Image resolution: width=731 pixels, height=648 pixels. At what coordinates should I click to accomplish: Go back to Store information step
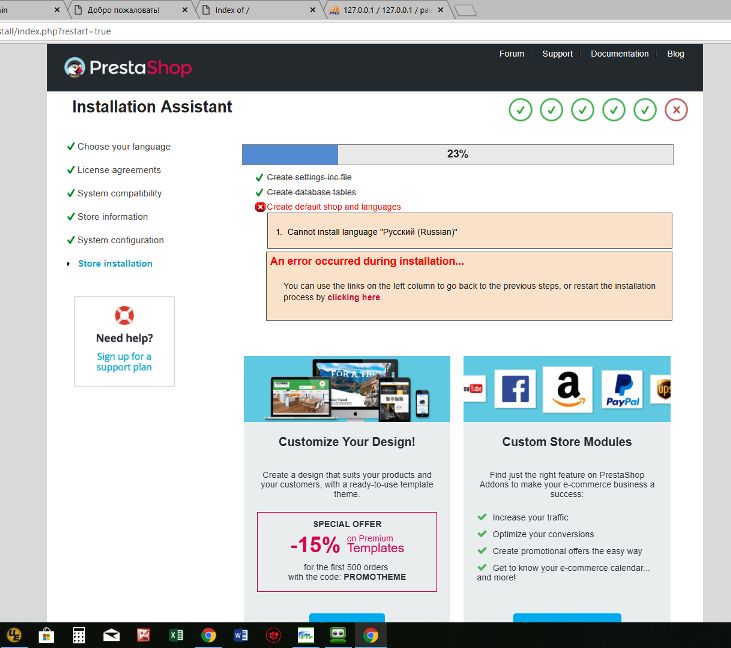point(112,216)
